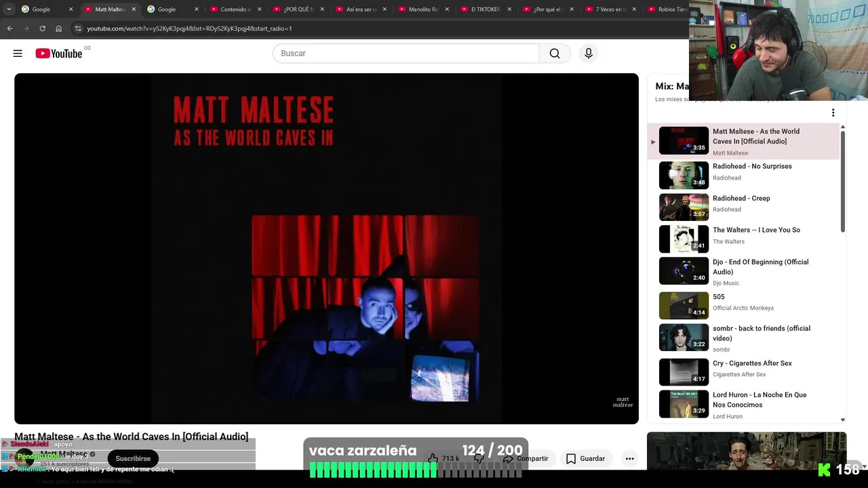
Task: Close the El TIKTOKER tab
Action: [509, 9]
